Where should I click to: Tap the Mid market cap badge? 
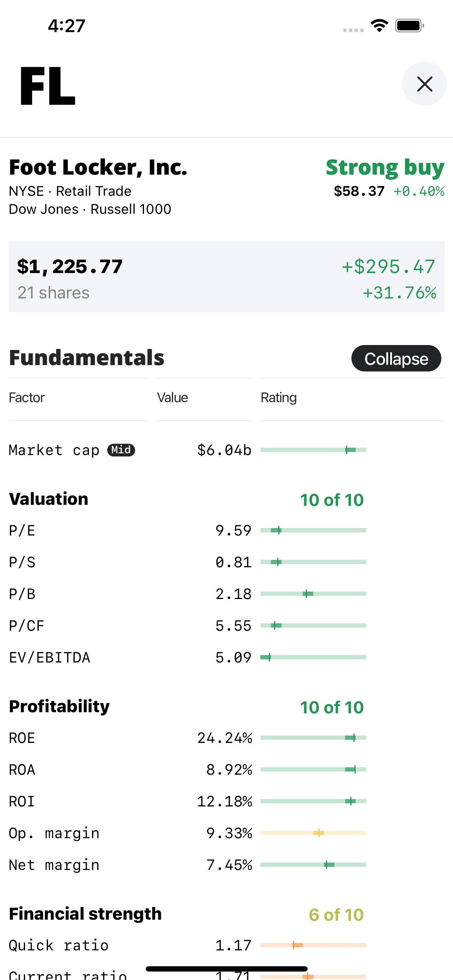[121, 450]
